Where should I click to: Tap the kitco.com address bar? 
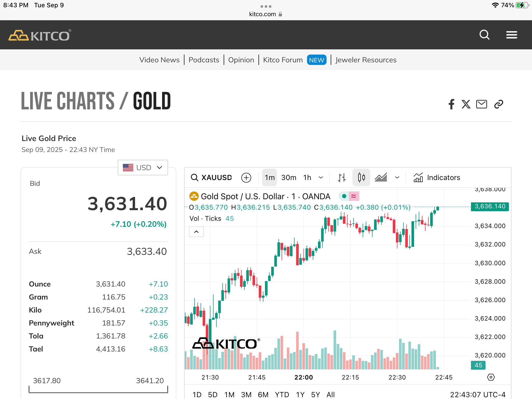(x=265, y=14)
